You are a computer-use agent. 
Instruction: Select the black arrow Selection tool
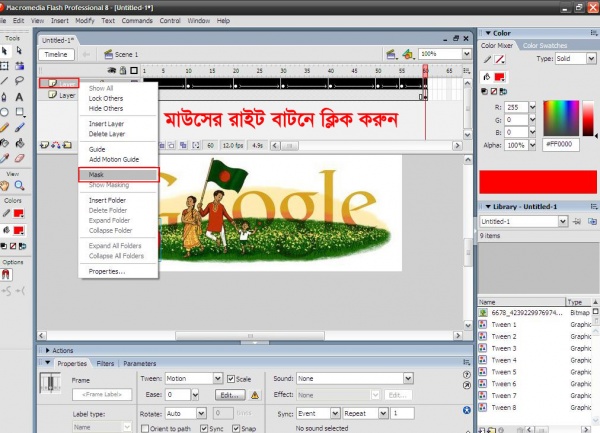6,50
